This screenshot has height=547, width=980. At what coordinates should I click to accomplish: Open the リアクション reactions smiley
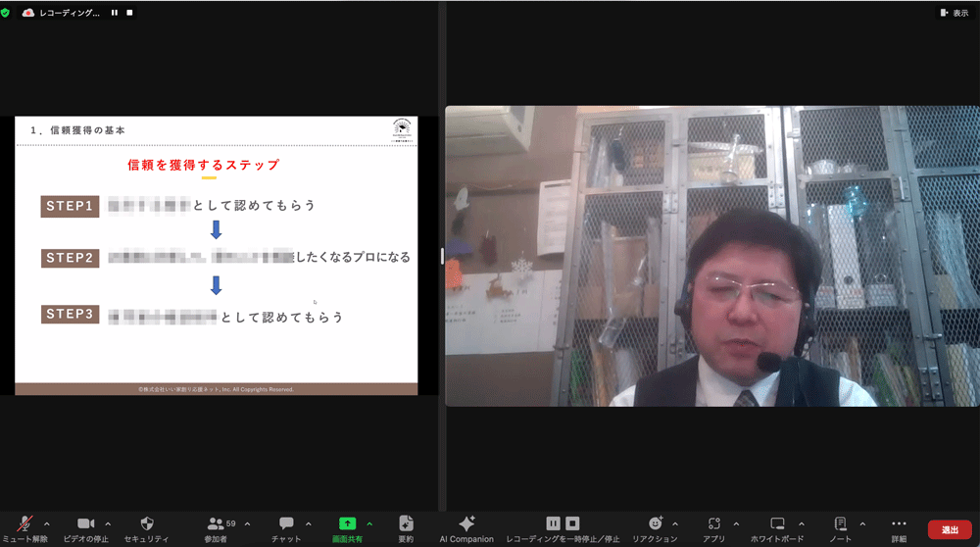[656, 524]
